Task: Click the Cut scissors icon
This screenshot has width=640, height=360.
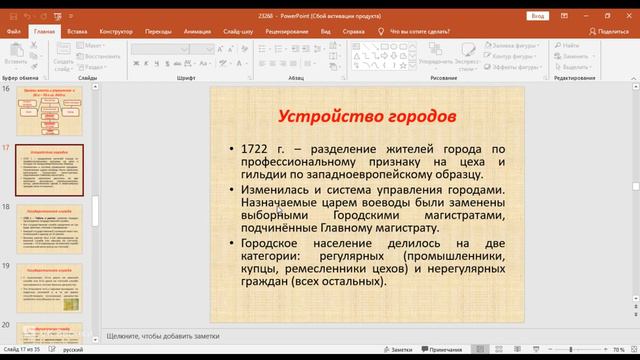Action: [34, 45]
